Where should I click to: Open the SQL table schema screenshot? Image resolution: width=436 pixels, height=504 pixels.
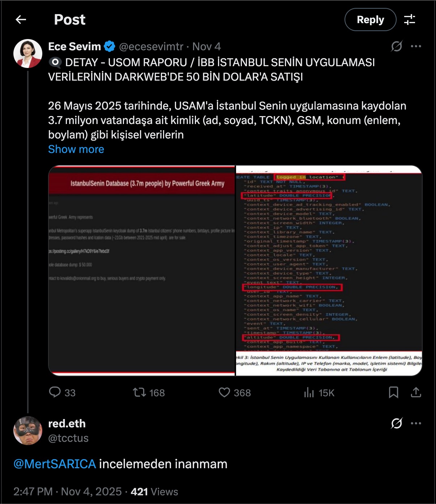tap(329, 271)
